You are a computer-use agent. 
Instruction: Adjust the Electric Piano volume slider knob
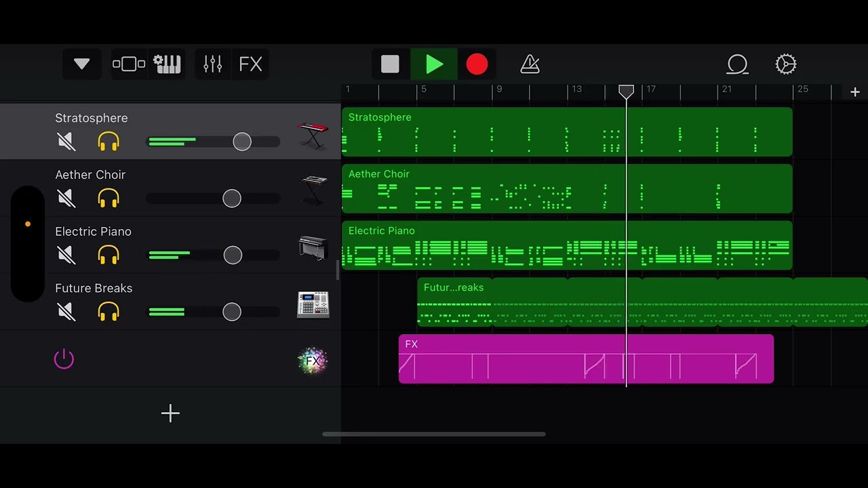(x=233, y=255)
